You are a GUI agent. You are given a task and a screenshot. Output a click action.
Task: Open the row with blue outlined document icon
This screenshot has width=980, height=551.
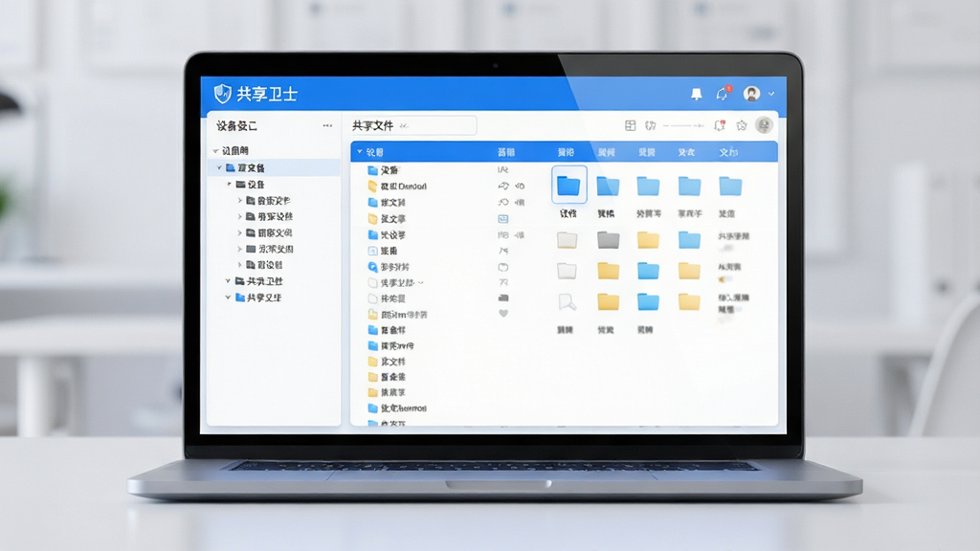tap(383, 251)
